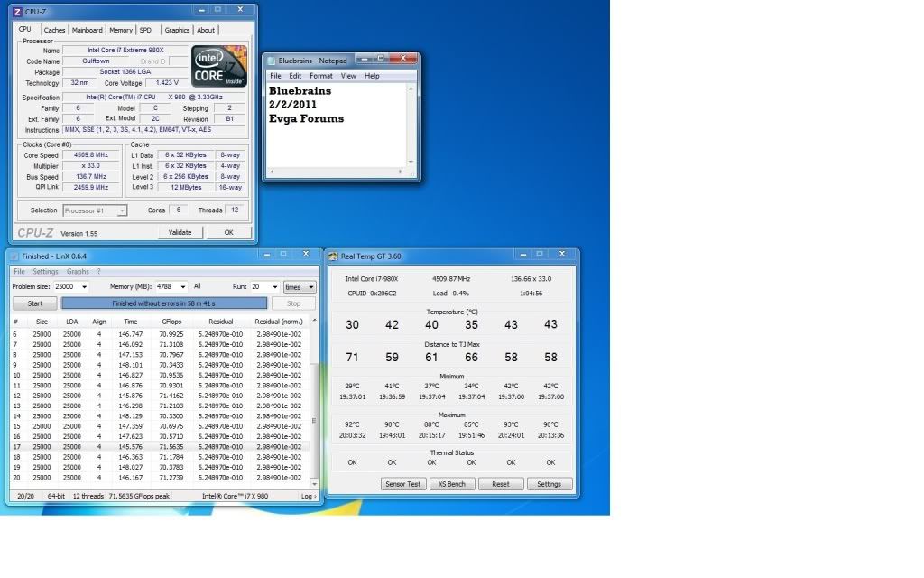Screen dimensions: 924x578
Task: Open the LinX '?' help menu
Action: click(99, 271)
